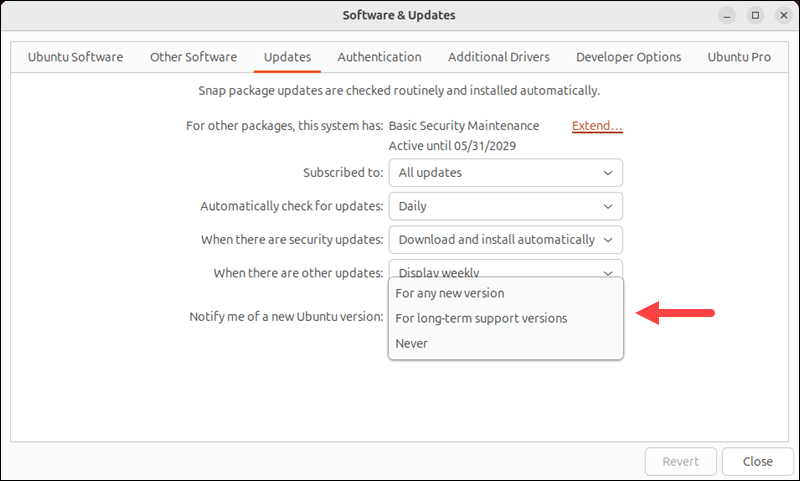This screenshot has width=800, height=481.
Task: Close window with the title bar X
Action: tap(784, 15)
